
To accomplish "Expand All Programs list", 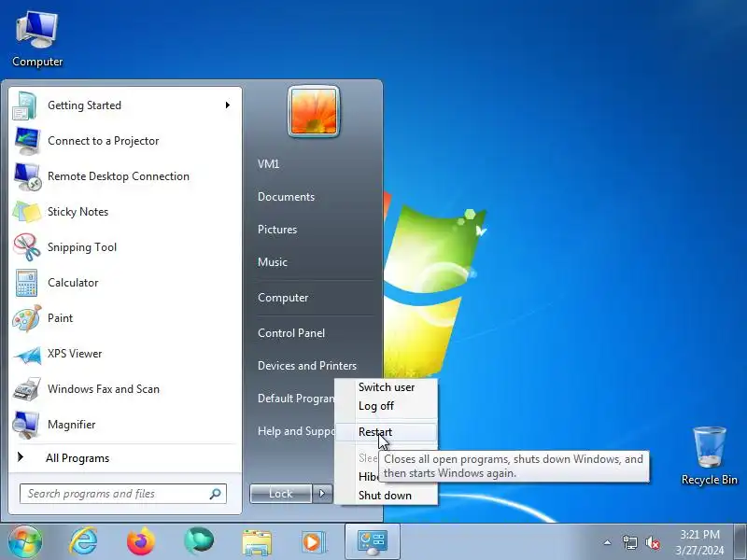I will [x=78, y=458].
